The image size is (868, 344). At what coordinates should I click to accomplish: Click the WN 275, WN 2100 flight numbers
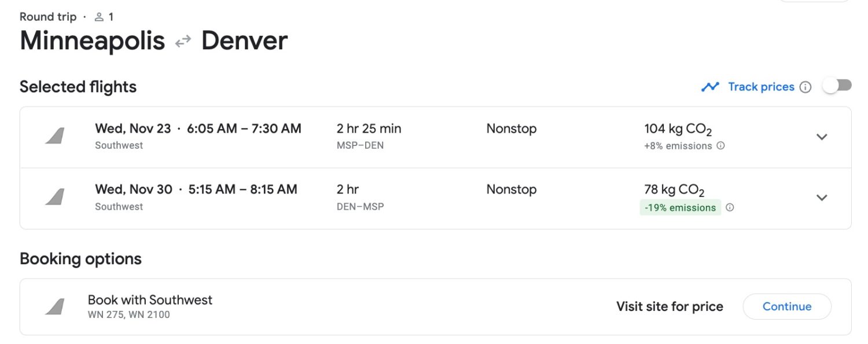point(127,314)
